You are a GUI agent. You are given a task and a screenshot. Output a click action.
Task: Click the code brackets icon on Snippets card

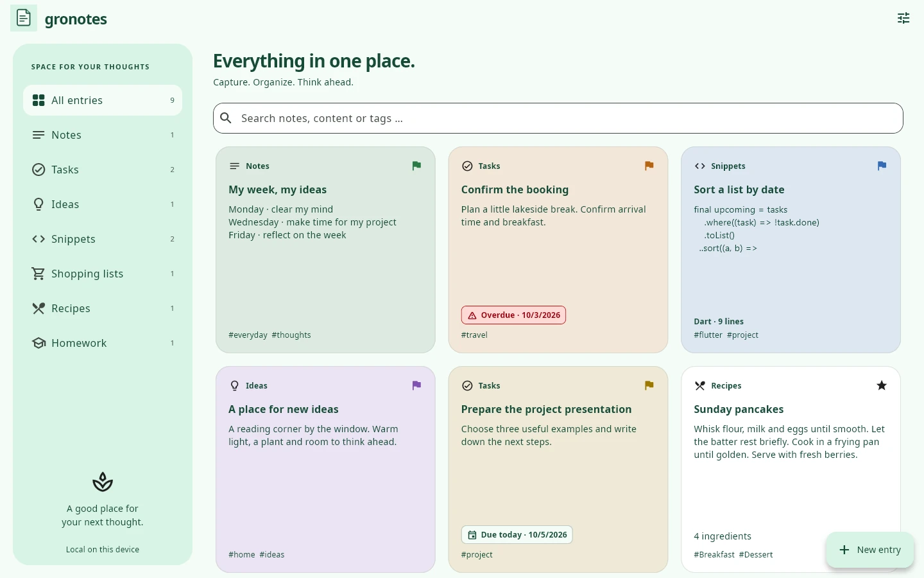coord(700,166)
